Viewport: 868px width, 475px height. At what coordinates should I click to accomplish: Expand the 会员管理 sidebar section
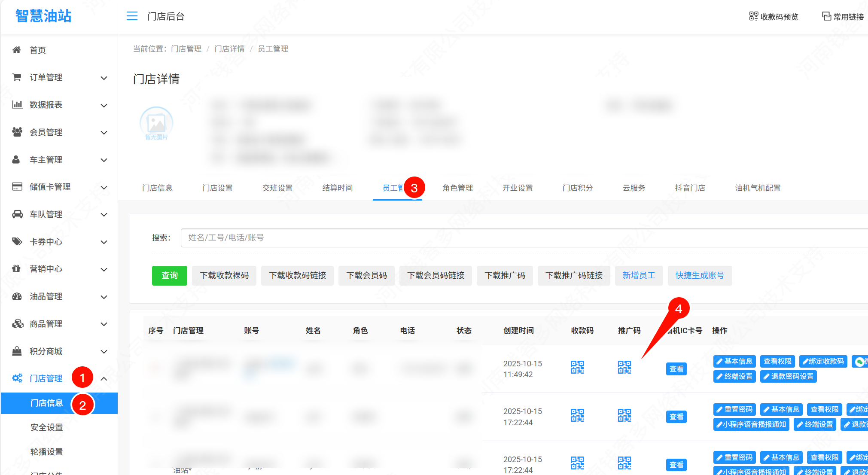pos(104,132)
